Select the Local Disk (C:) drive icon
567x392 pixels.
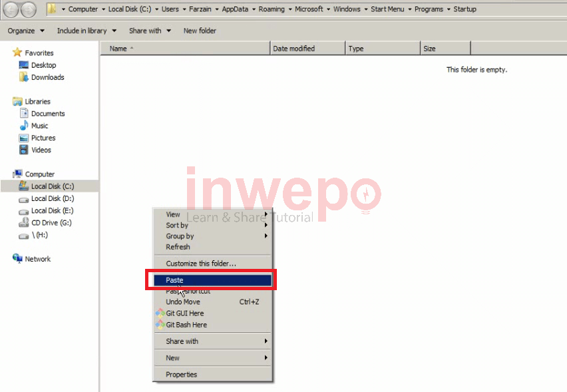pos(23,186)
